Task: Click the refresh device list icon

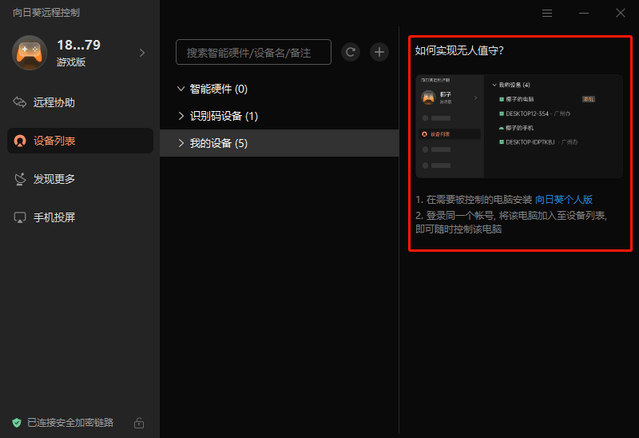Action: coord(350,52)
